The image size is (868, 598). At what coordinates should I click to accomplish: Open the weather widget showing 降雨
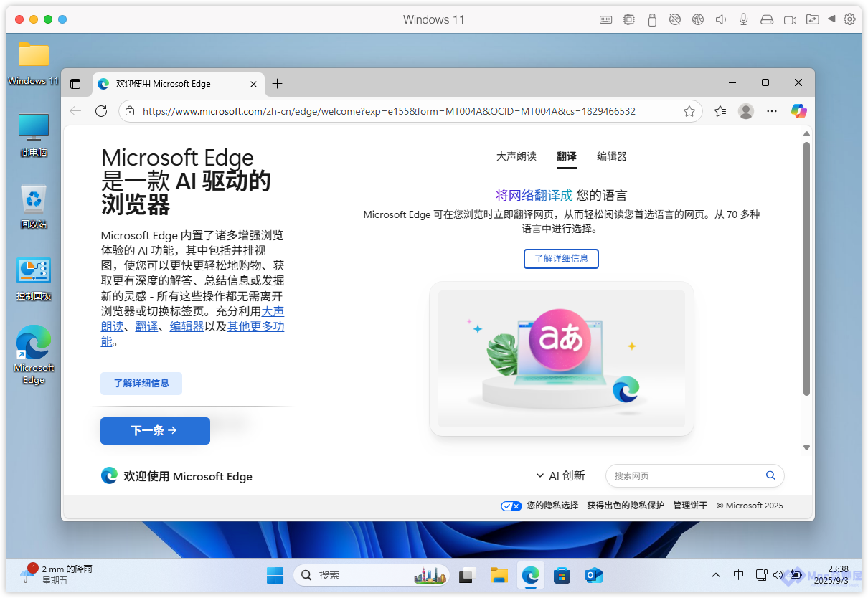point(57,574)
